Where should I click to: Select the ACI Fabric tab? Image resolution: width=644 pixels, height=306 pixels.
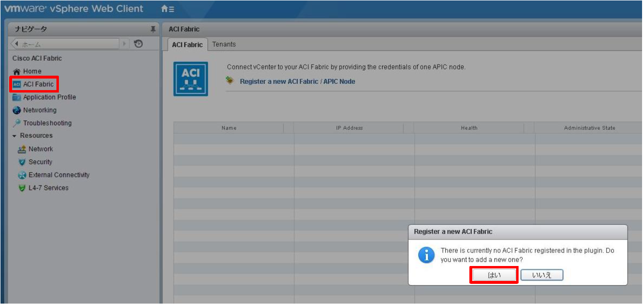(x=188, y=44)
